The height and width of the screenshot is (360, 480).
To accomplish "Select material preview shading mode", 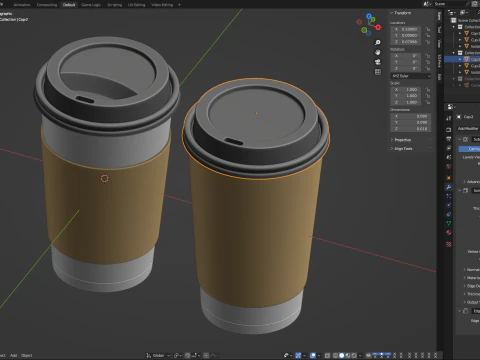I will pyautogui.click(x=348, y=355).
